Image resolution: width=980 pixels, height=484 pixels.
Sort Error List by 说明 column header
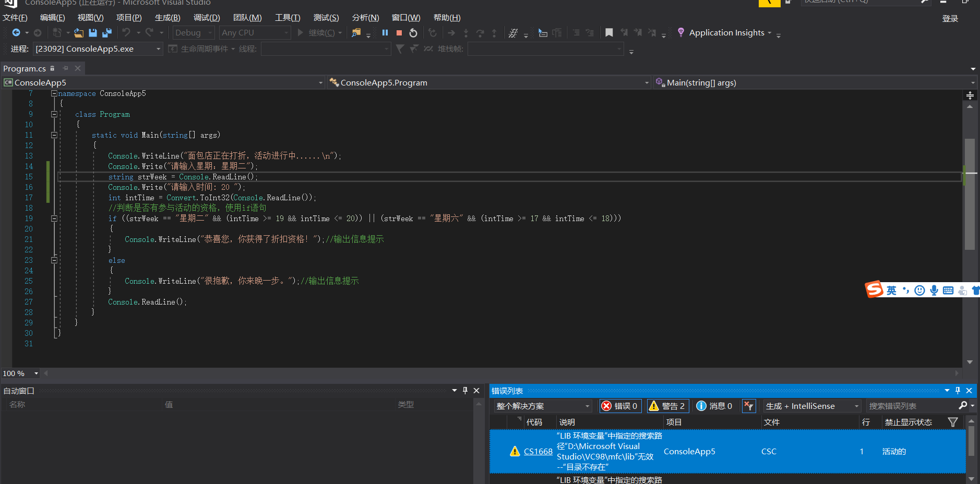coord(567,422)
